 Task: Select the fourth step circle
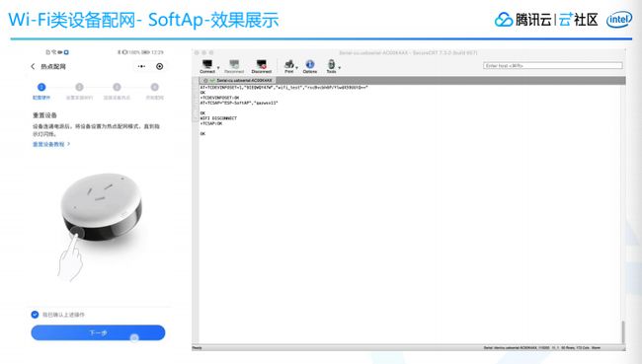point(155,87)
